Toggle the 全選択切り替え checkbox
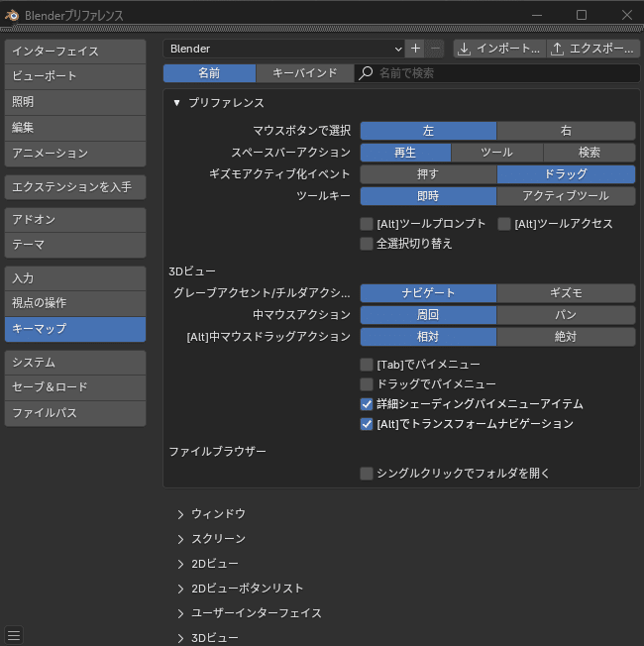644x646 pixels. 367,243
